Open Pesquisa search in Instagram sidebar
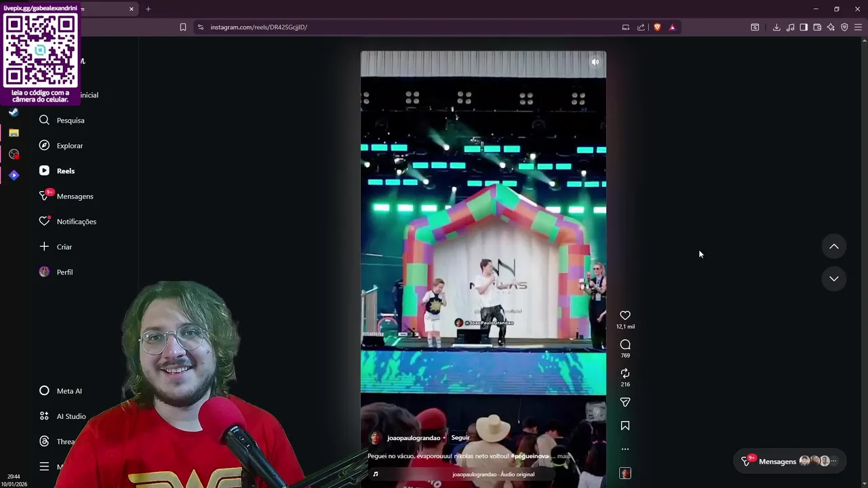This screenshot has width=868, height=488. [x=62, y=120]
